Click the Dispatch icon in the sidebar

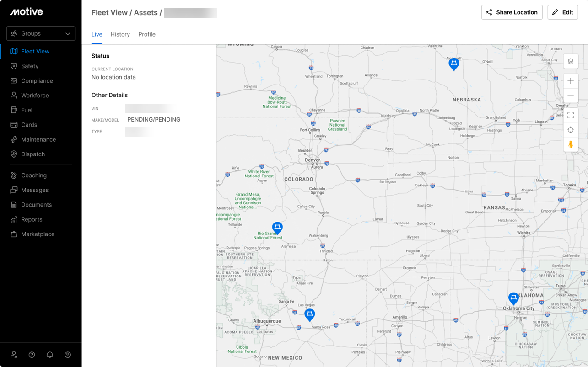[x=14, y=154]
